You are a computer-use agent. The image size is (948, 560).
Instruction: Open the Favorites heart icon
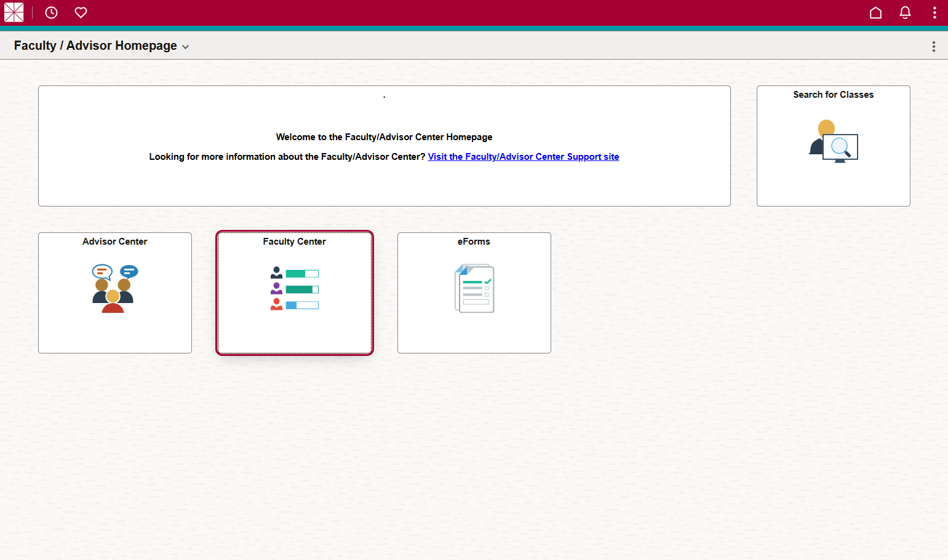81,12
